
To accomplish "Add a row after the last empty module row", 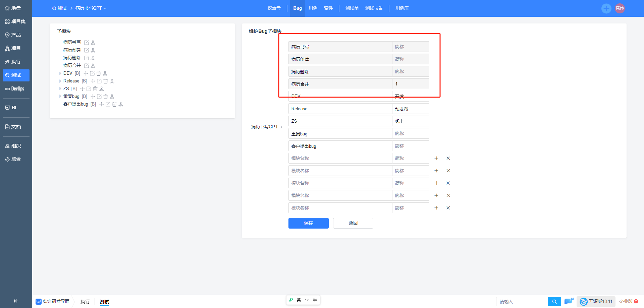I will tap(436, 208).
